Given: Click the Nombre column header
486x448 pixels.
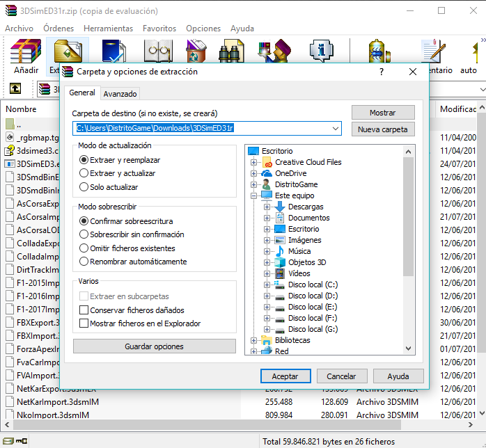Looking at the screenshot, I should [x=21, y=109].
